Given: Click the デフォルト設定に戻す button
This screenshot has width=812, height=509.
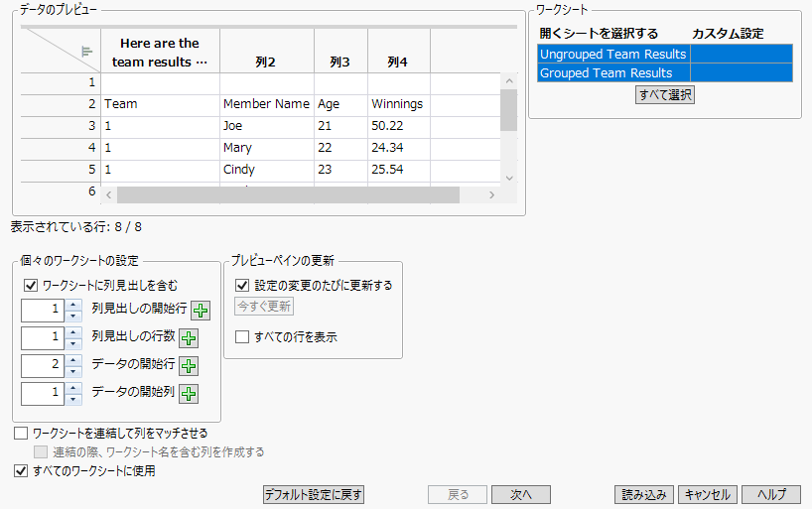Looking at the screenshot, I should click(314, 494).
